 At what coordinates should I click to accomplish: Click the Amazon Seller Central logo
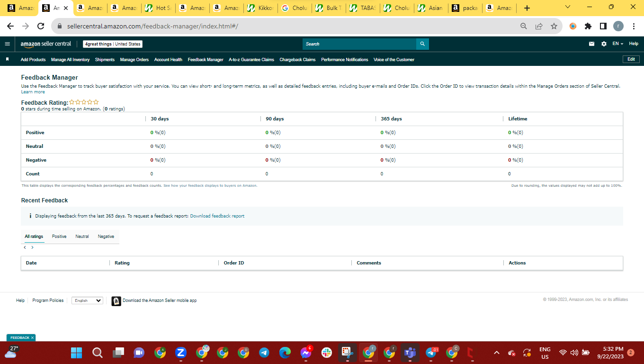coord(46,44)
